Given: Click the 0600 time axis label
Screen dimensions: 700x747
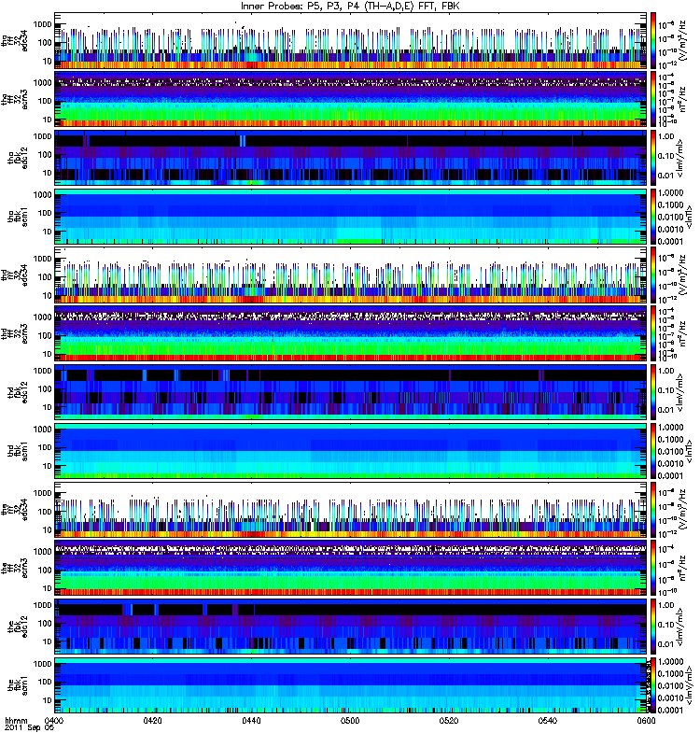Looking at the screenshot, I should 646,720.
